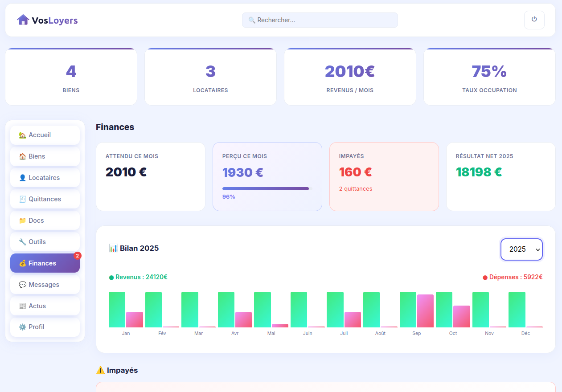This screenshot has width=562, height=392.
Task: Click the bar chart icon beside Bilan 2025
Action: coord(113,248)
